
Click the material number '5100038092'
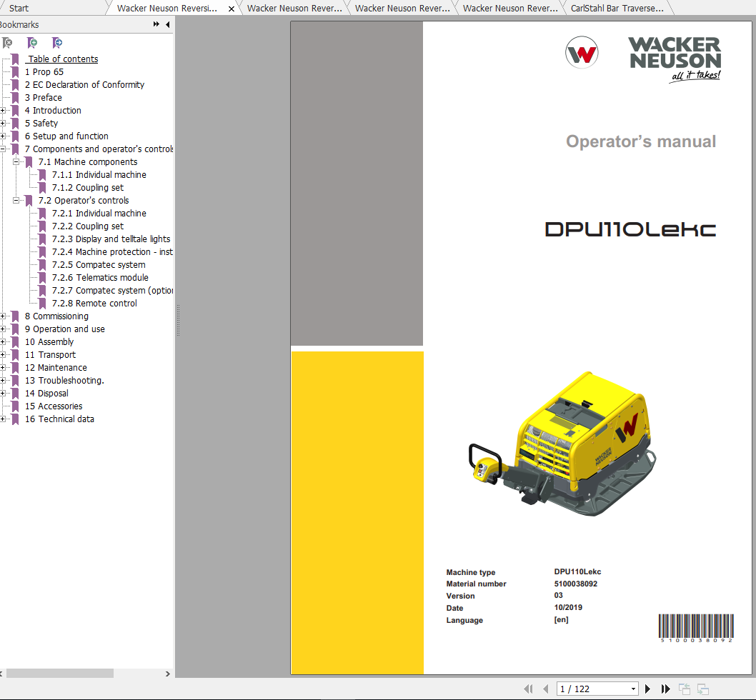click(x=576, y=584)
